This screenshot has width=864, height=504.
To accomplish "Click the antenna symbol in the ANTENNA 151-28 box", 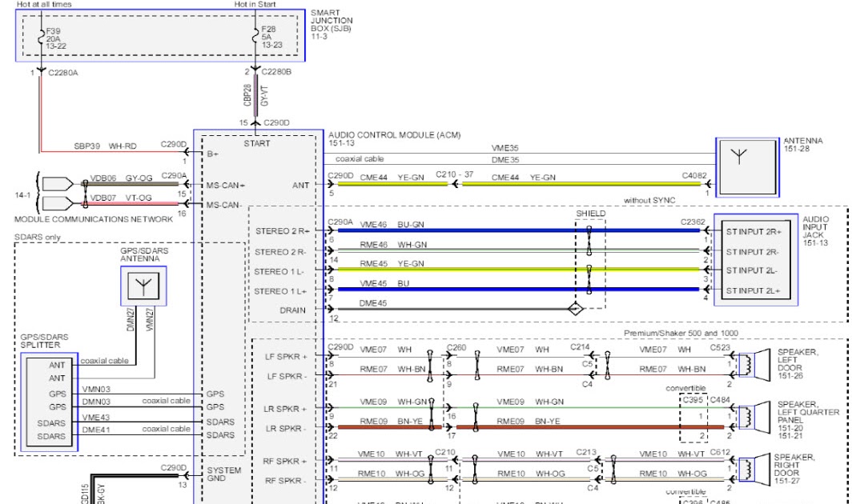I will tap(739, 156).
